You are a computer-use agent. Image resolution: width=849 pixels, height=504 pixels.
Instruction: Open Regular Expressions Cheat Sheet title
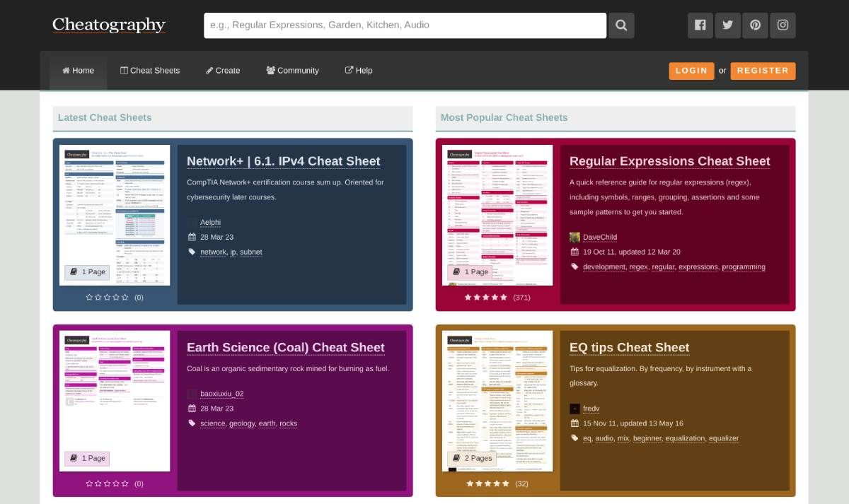pyautogui.click(x=670, y=161)
